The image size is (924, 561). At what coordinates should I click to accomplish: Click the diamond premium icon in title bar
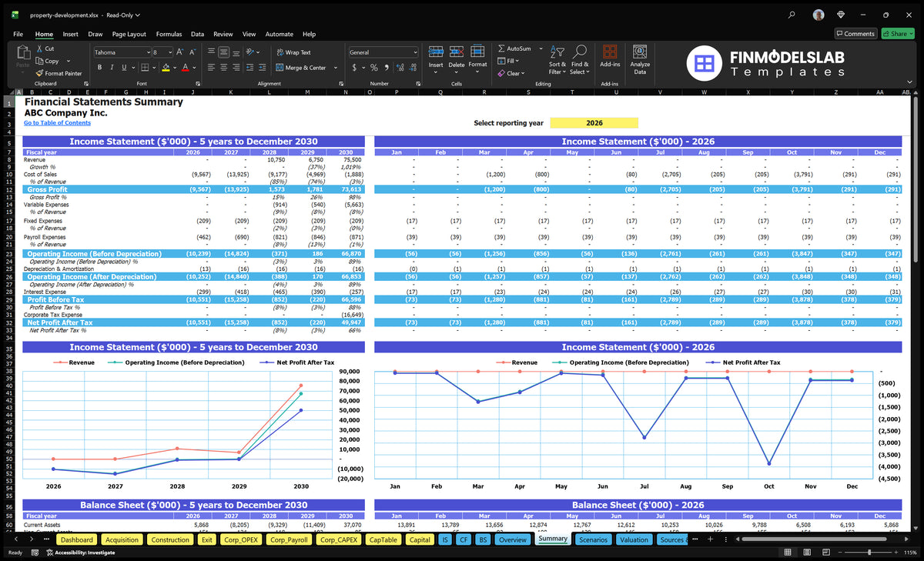coord(841,15)
